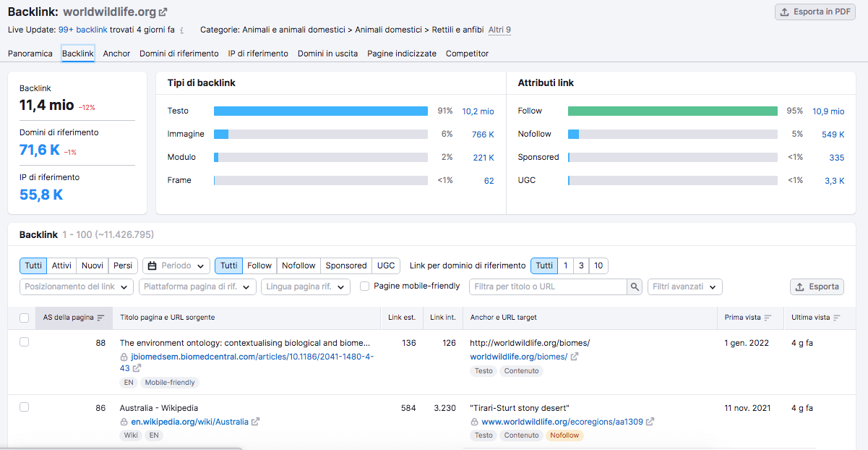Sort by Prima vista column icon
Image resolution: width=868 pixels, height=450 pixels.
tap(768, 318)
